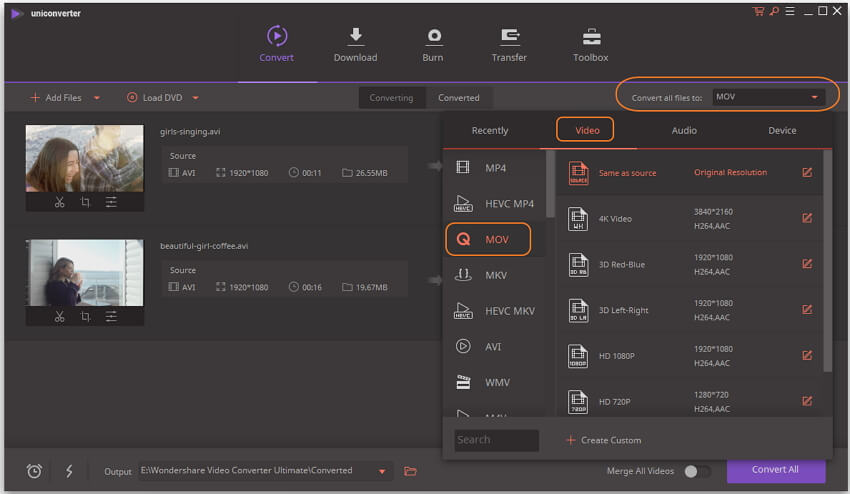
Task: Select the Device tab
Action: [x=782, y=130]
